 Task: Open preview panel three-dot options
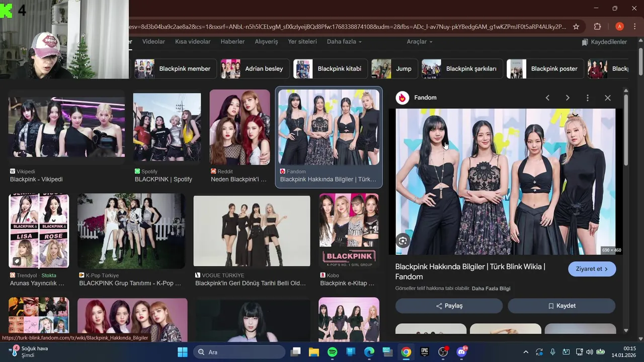588,98
